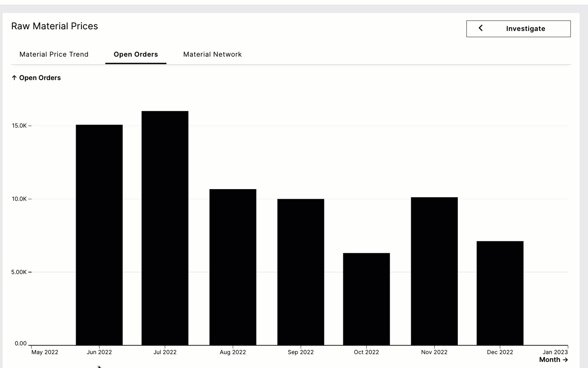
Task: Switch to the Material Price Trend tab
Action: [54, 54]
